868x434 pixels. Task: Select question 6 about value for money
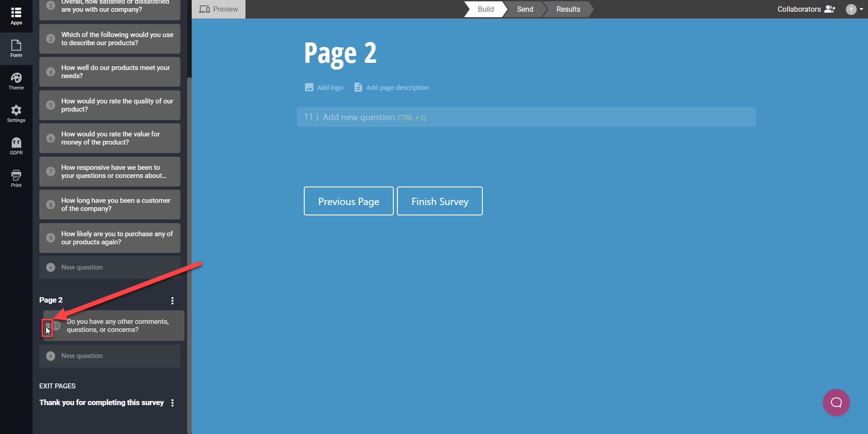point(110,138)
